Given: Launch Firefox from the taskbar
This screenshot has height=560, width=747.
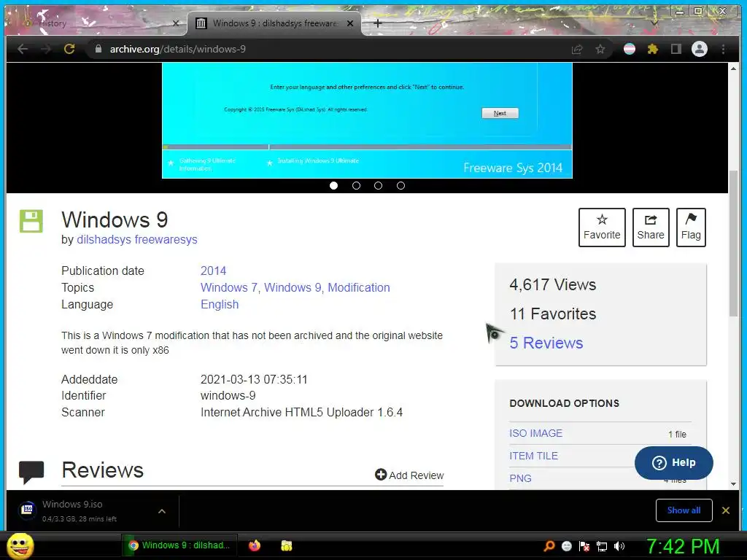Looking at the screenshot, I should [255, 545].
